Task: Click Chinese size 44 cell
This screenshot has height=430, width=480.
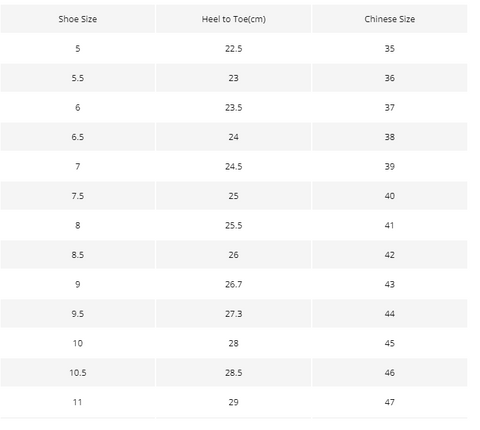Action: [390, 314]
